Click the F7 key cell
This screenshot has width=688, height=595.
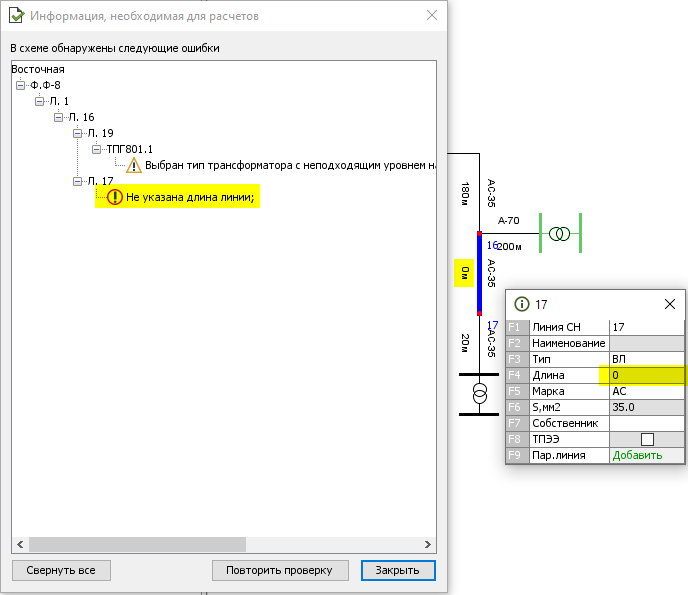(517, 423)
